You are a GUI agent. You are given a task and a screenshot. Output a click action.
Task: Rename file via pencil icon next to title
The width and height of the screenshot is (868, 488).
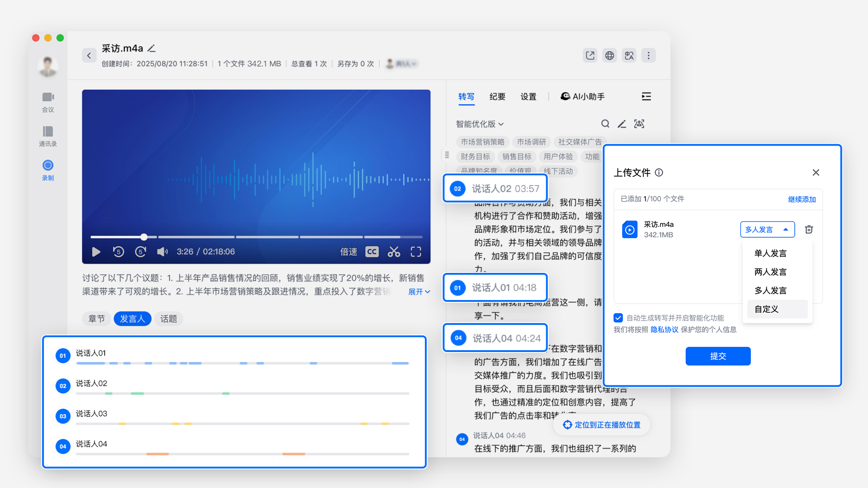pos(151,48)
